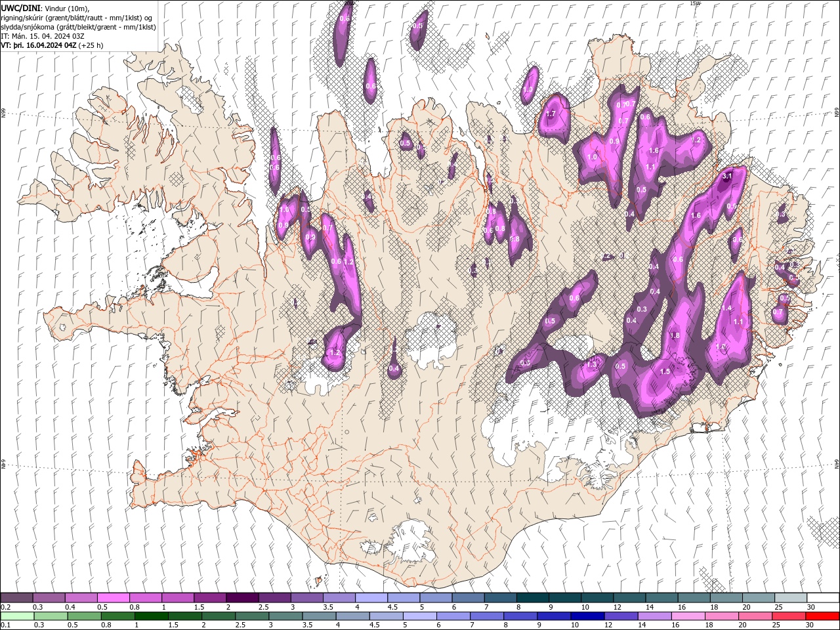The image size is (840, 630).
Task: Pick bottom-row pink swatch starting at 20
Action: (x=755, y=616)
